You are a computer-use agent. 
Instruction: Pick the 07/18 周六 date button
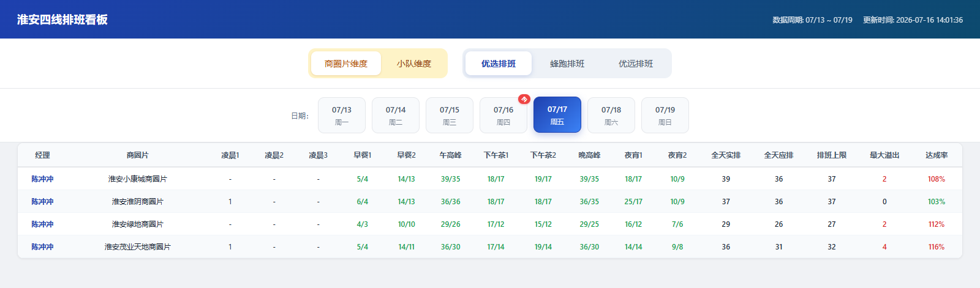tap(611, 115)
